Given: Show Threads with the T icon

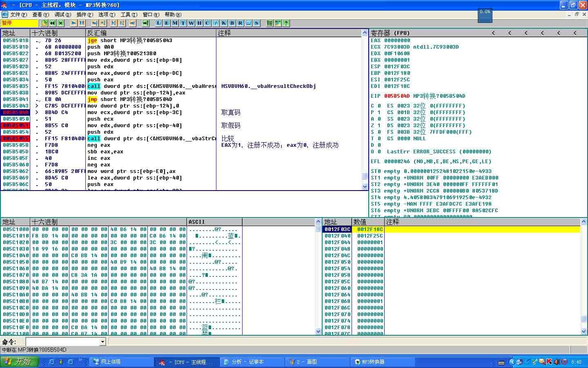Looking at the screenshot, I should point(183,23).
